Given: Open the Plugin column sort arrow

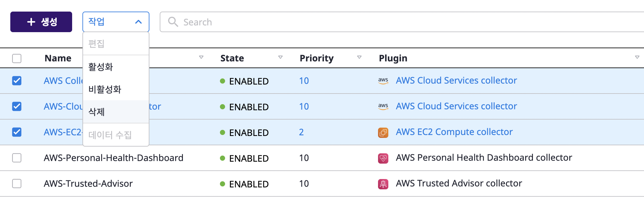Looking at the screenshot, I should [637, 57].
